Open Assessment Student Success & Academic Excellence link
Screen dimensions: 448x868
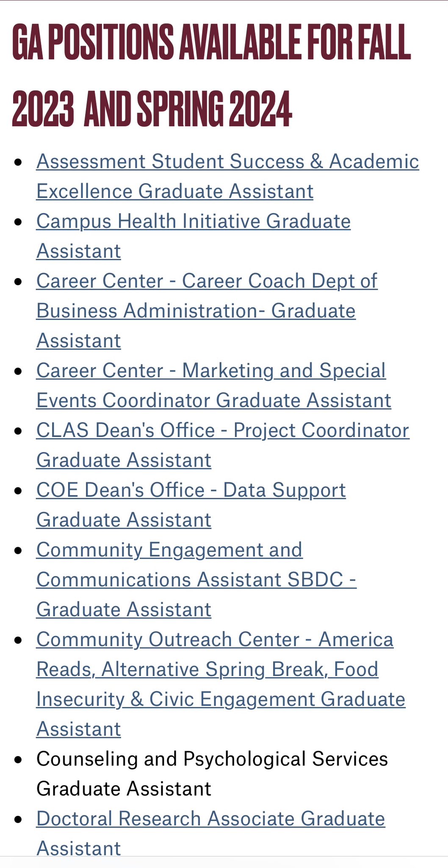point(227,176)
